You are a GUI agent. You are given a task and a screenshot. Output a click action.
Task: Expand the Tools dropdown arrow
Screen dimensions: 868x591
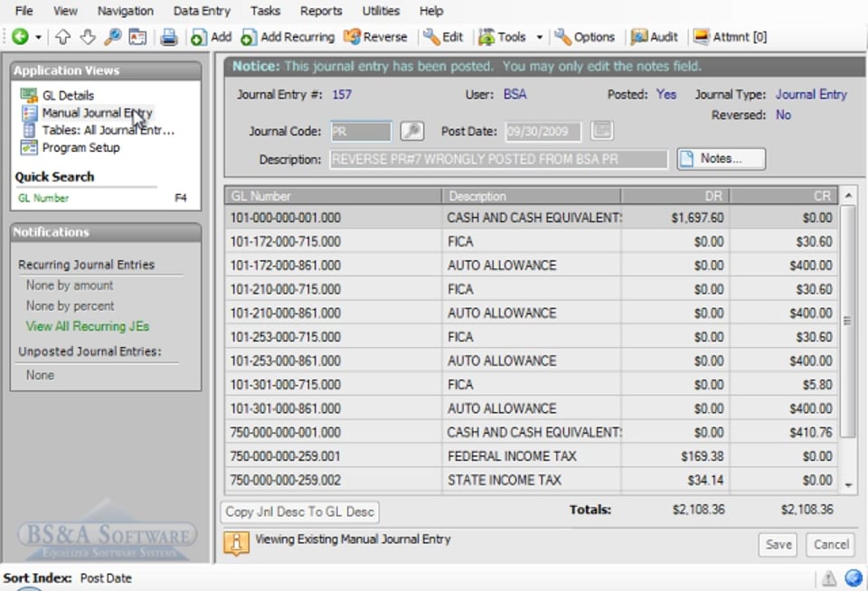[539, 37]
